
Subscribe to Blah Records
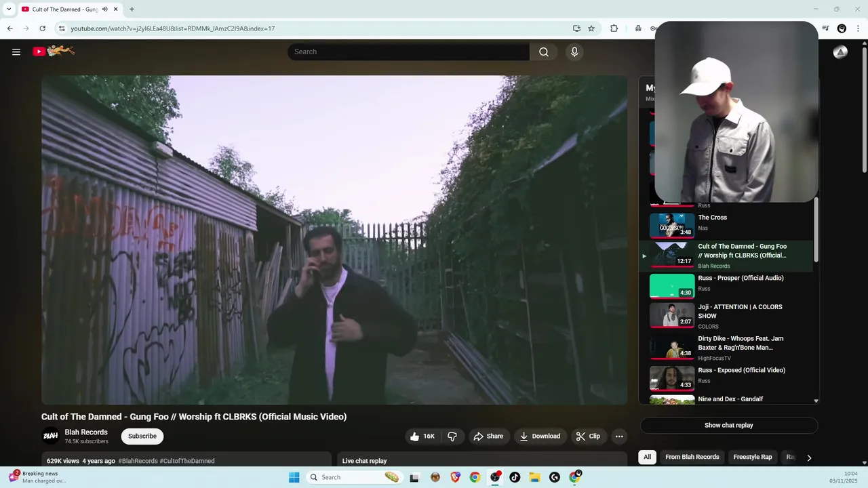tap(142, 436)
